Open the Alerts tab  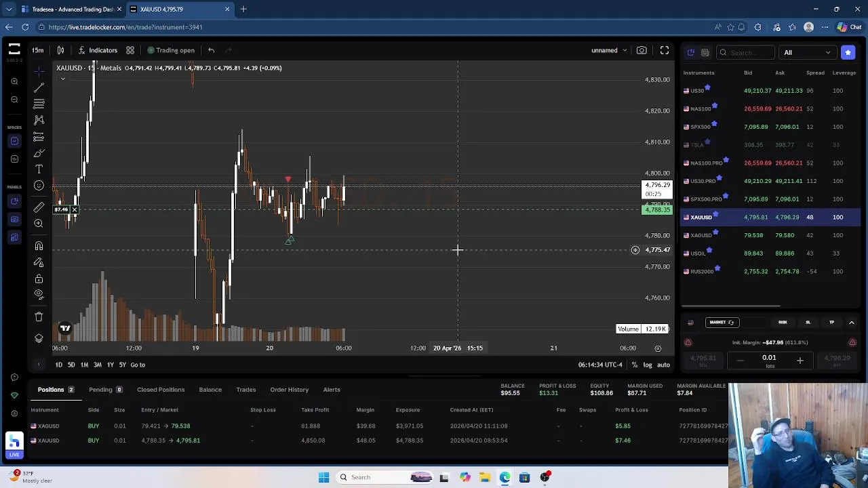click(332, 390)
